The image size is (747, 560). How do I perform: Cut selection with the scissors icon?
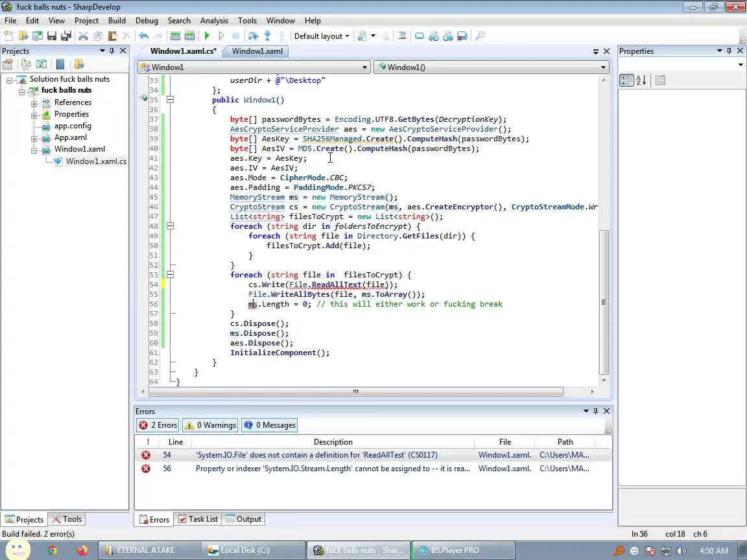[84, 36]
